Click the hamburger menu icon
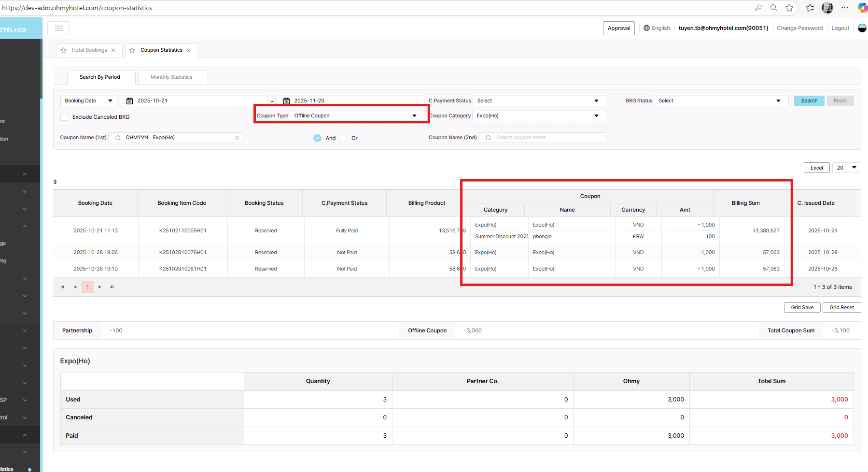Screen dimensions: 868x472 [x=58, y=29]
